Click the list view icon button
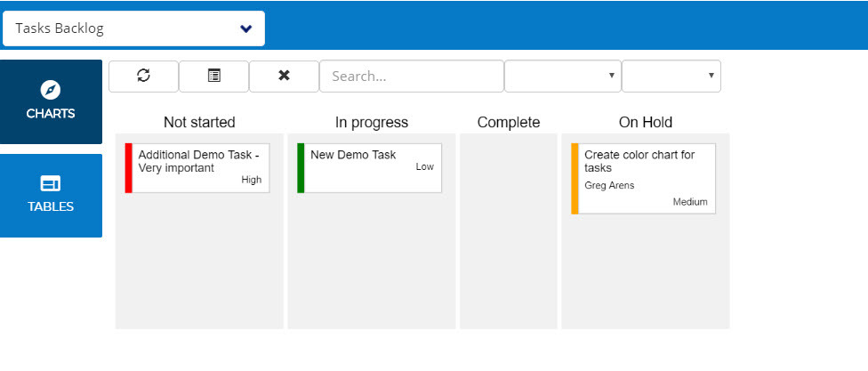The height and width of the screenshot is (371, 868). (x=213, y=77)
